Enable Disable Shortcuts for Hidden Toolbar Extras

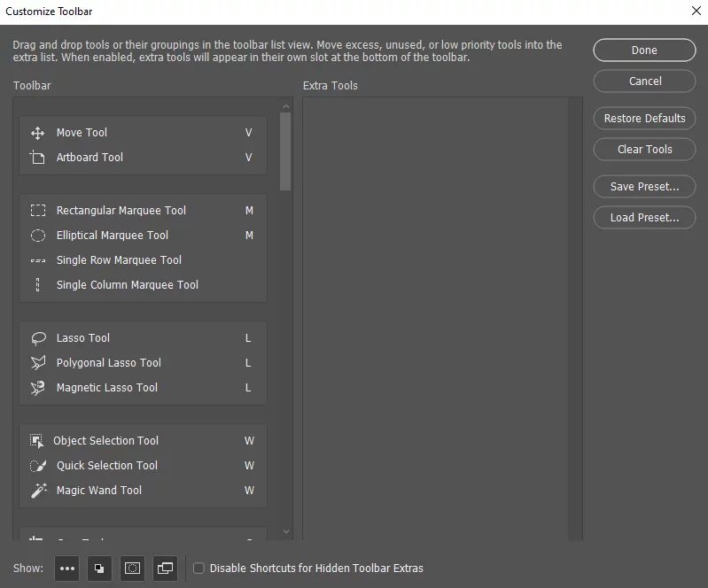point(198,569)
